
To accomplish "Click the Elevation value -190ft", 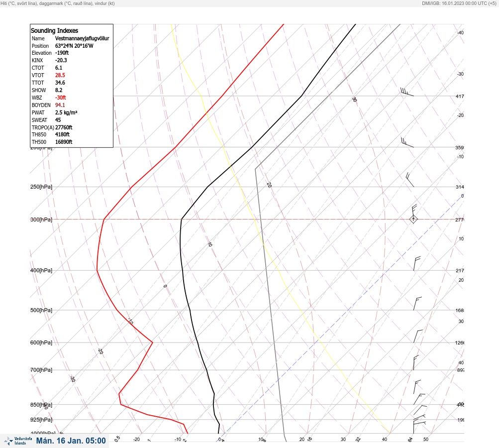I will click(62, 53).
